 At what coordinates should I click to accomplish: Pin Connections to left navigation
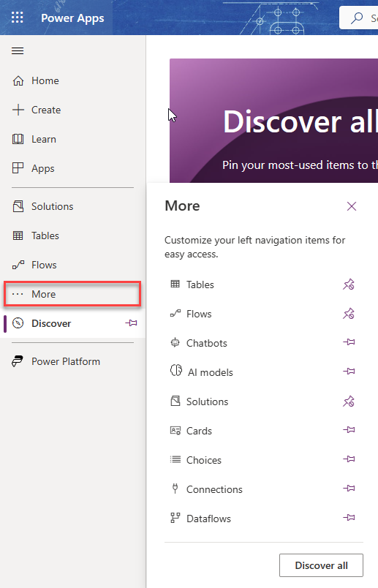(349, 489)
